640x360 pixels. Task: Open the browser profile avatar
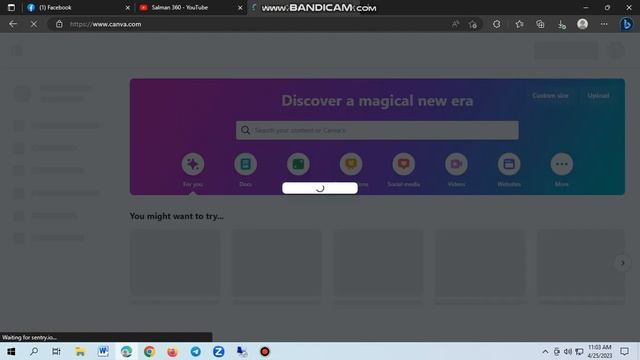click(x=582, y=24)
